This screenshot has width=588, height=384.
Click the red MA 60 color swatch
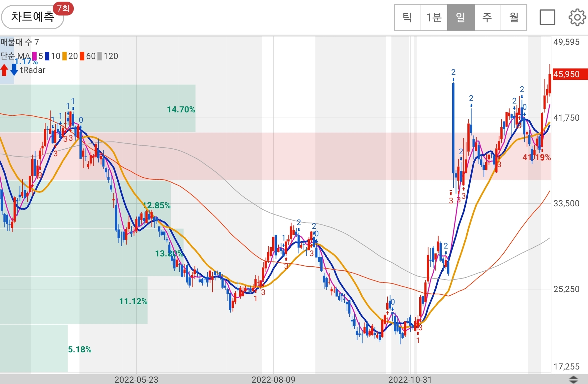(82, 56)
